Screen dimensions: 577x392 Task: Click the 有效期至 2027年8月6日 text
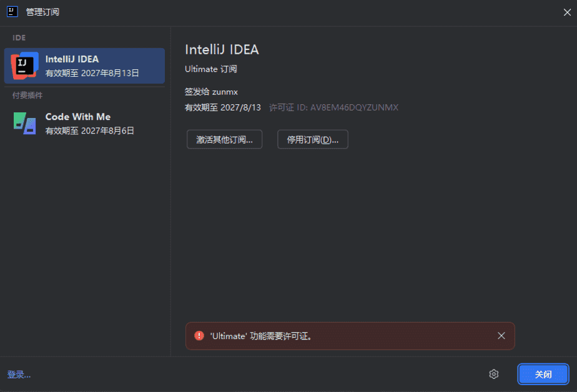[x=89, y=131]
